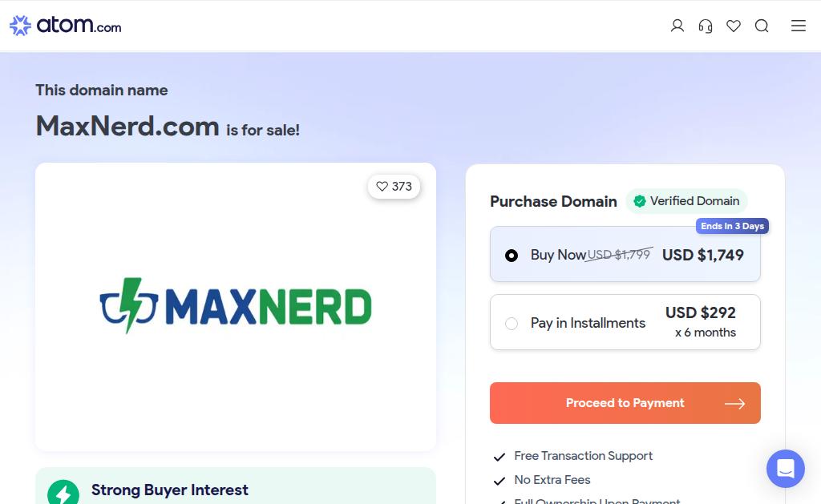Screen dimensions: 821x504
Task: Select the Buy Now radio button
Action: (512, 255)
